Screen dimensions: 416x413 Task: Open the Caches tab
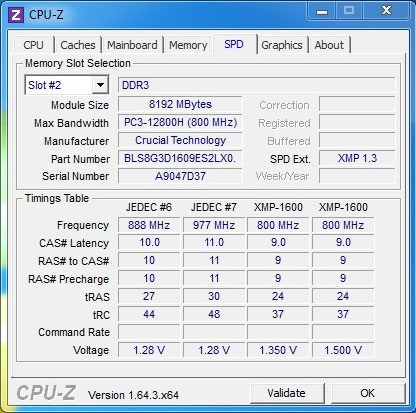click(78, 45)
